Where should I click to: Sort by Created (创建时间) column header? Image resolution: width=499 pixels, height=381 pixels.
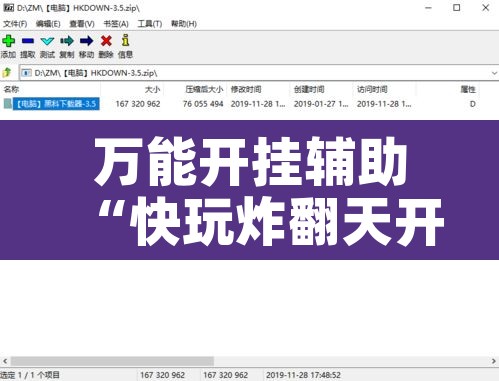click(x=321, y=89)
